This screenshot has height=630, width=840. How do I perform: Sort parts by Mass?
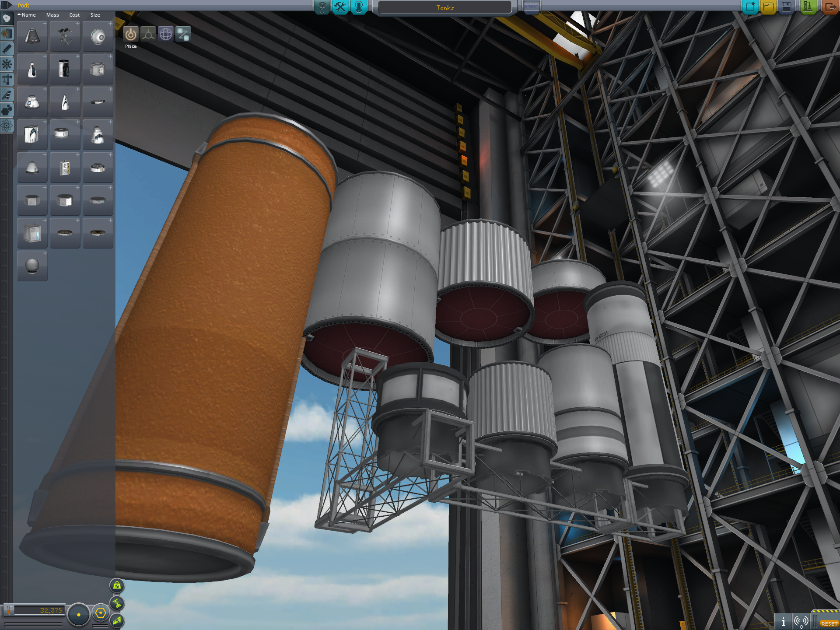click(52, 15)
